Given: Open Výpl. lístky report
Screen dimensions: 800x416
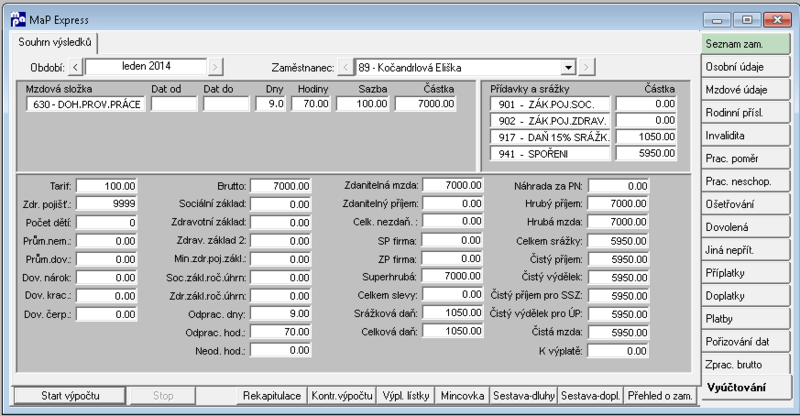Looking at the screenshot, I should [406, 396].
